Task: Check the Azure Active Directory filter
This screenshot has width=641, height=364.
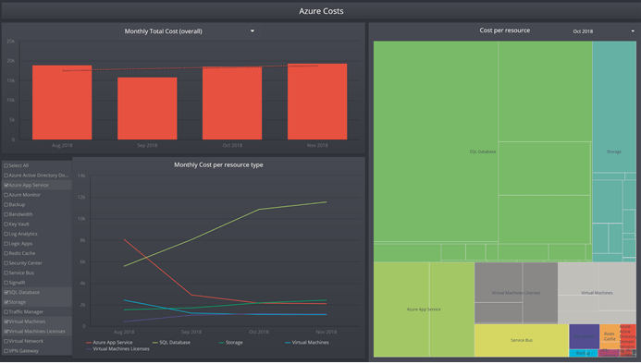Action: coord(6,176)
